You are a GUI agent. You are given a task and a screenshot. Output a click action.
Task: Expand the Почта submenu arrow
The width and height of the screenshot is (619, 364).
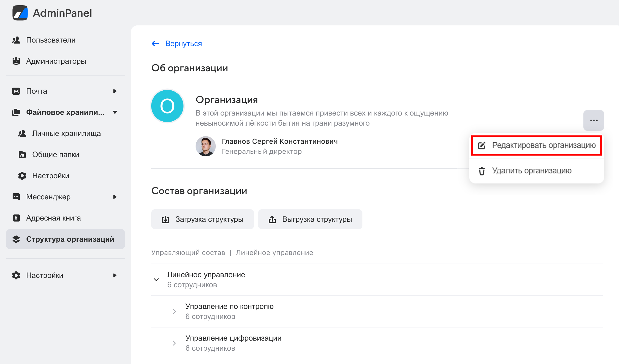point(115,91)
